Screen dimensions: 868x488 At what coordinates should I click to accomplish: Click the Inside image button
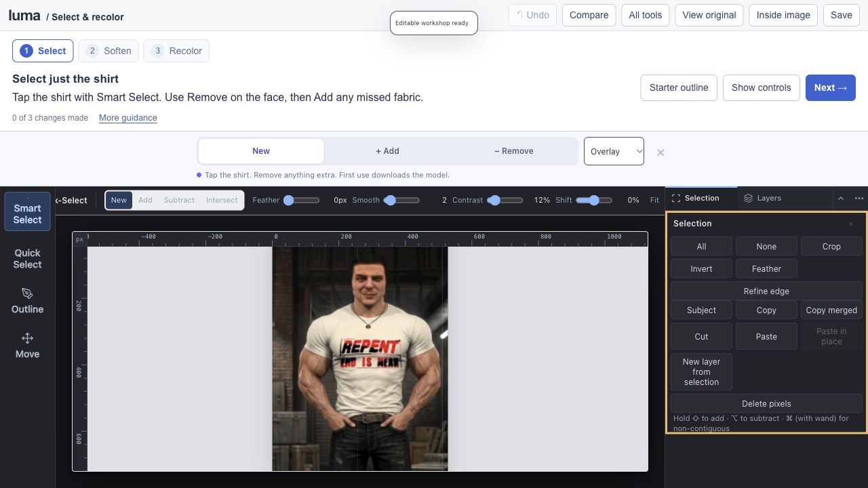(783, 15)
